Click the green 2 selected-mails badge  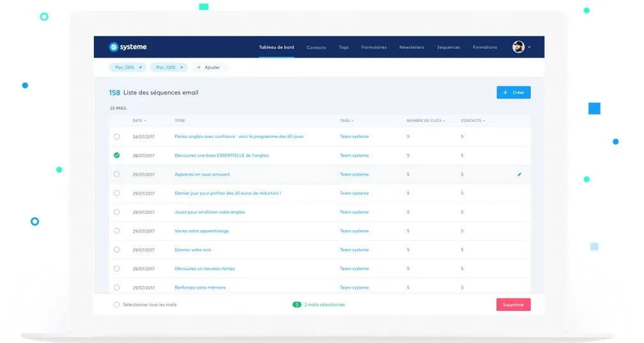tap(297, 305)
